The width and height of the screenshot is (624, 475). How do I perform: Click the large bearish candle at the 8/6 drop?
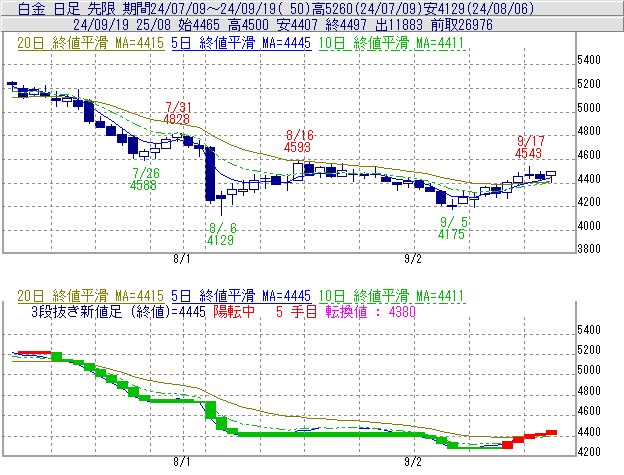(210, 174)
